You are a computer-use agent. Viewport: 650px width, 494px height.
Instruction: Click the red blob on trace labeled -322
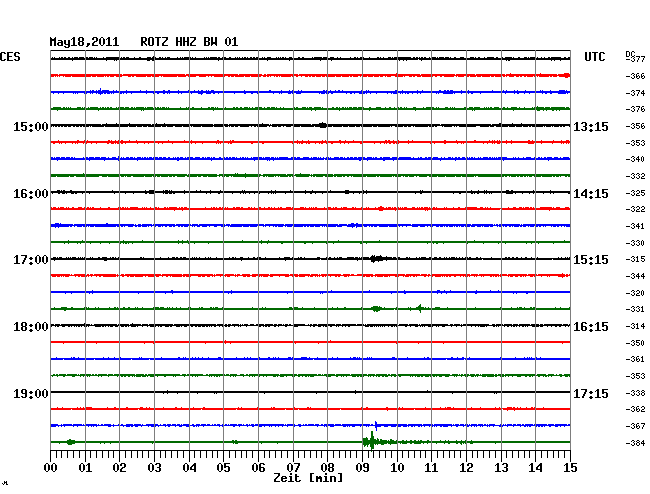[x=381, y=209]
